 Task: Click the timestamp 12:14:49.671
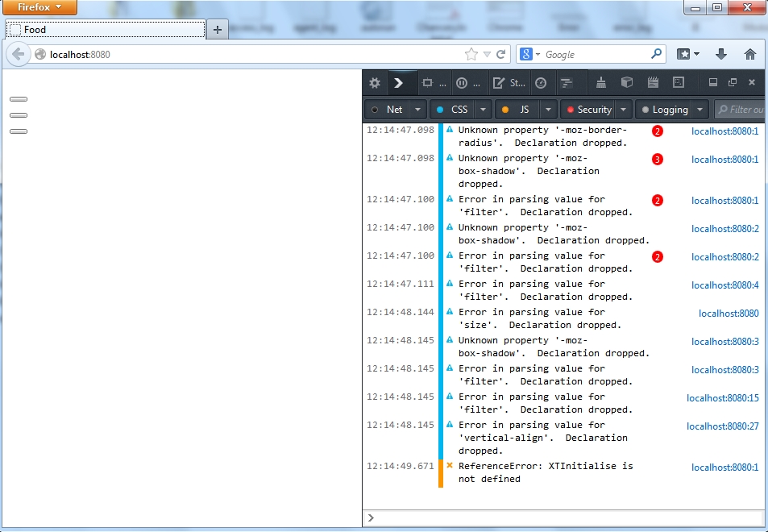pos(401,466)
